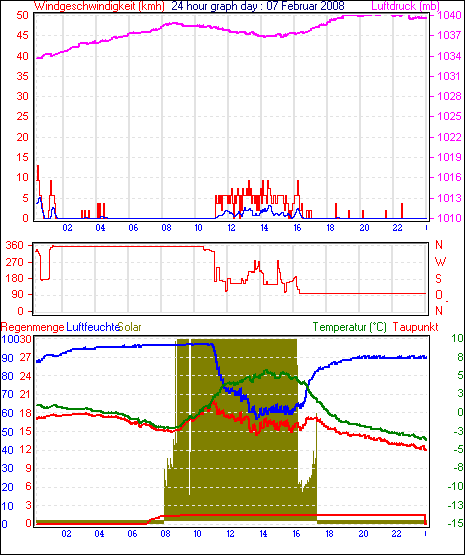
Task: Click the Luftdruck (mb) legend label
Action: [x=405, y=6]
